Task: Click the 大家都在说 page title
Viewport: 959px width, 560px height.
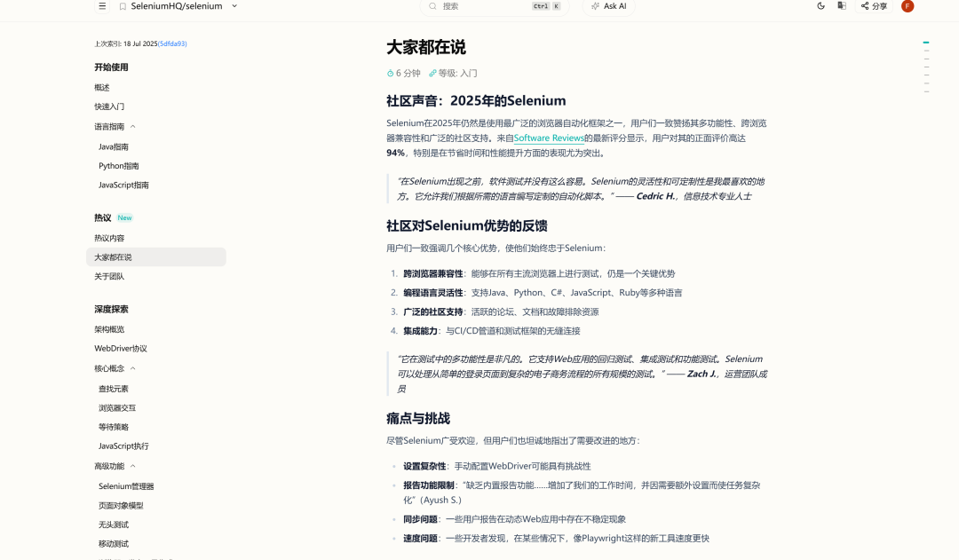Action: pos(426,47)
